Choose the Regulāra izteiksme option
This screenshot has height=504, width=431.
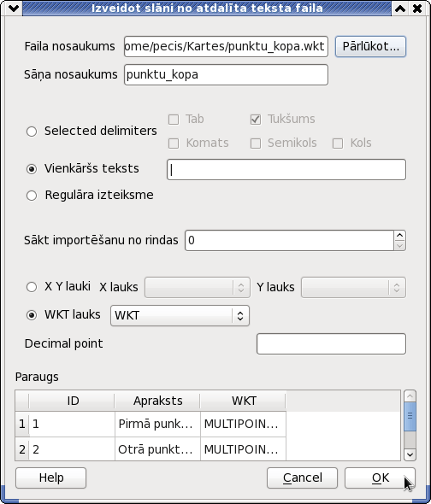click(32, 196)
